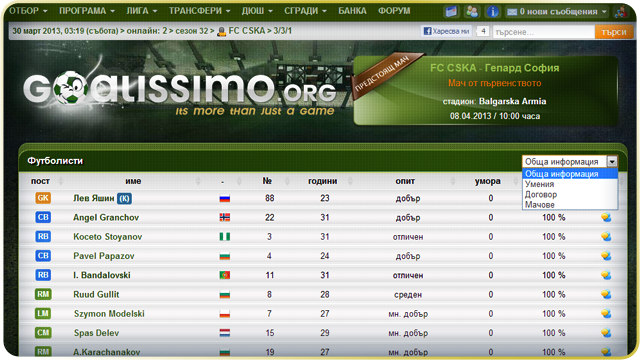Sort players by опит column
This screenshot has width=640, height=360.
click(405, 181)
